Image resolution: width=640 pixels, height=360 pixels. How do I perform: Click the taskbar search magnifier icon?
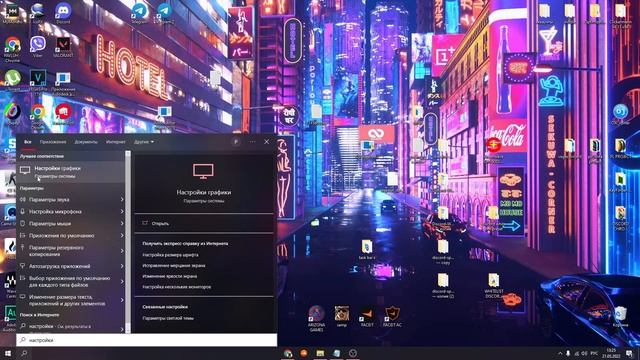tap(24, 353)
